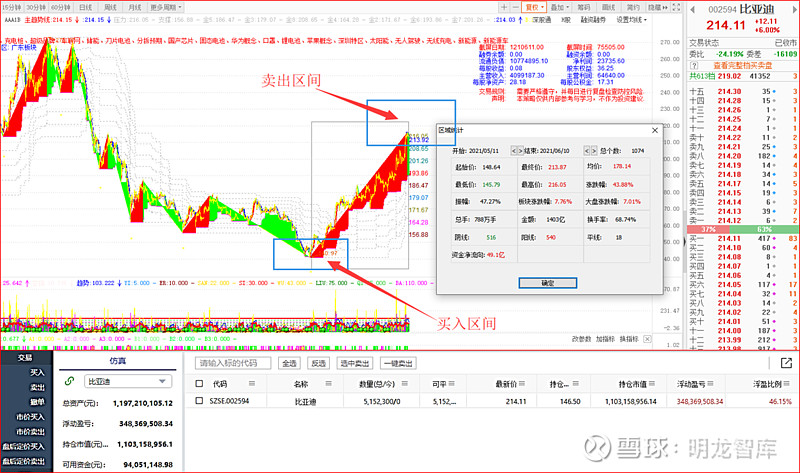Screen dimensions: 800x473
Task: Collapse the order book side panel arrow
Action: [x=685, y=240]
